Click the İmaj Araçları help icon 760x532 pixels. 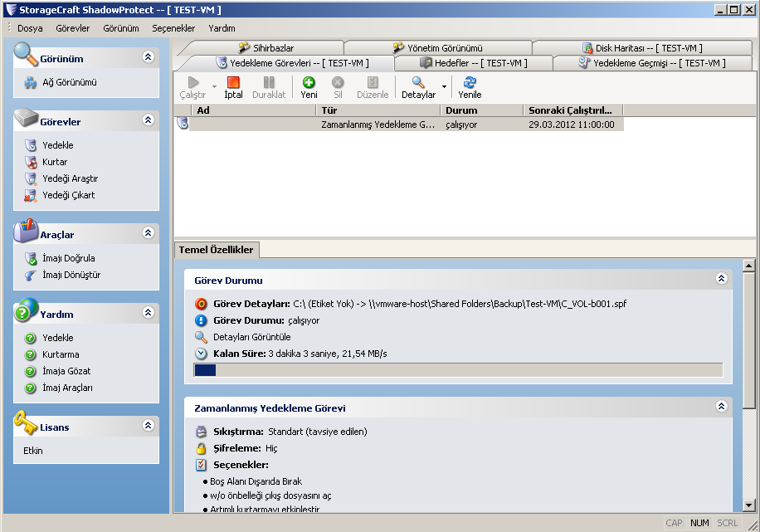coord(30,388)
